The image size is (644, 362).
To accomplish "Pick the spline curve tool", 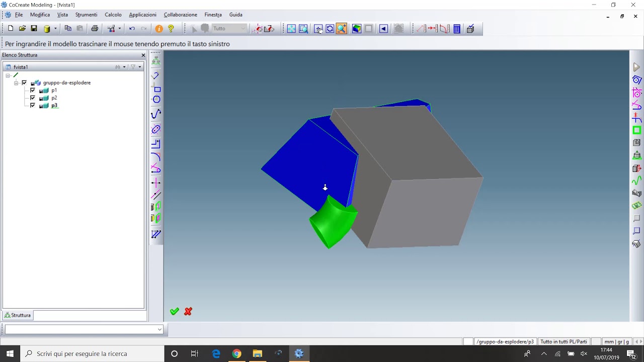I will tap(156, 114).
